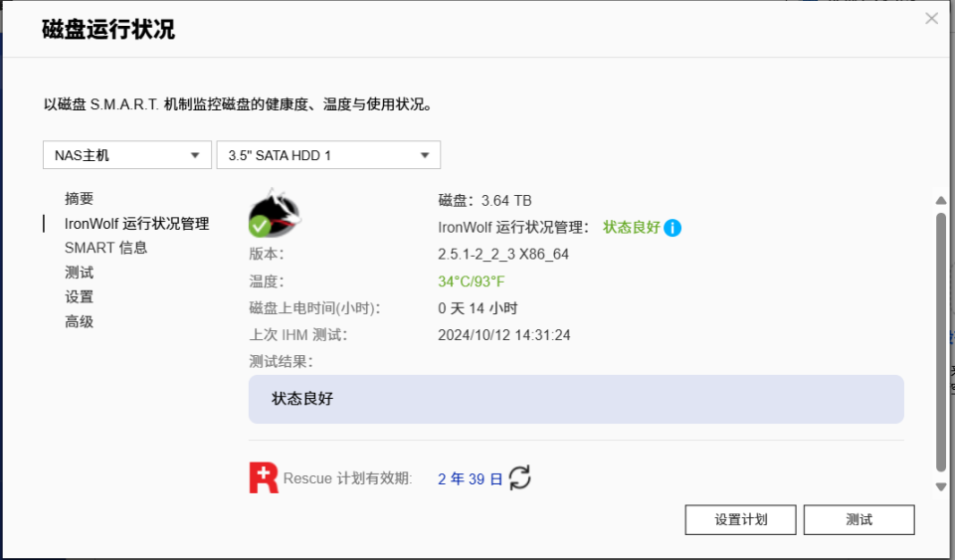Click the scrollbar down arrow

point(941,487)
